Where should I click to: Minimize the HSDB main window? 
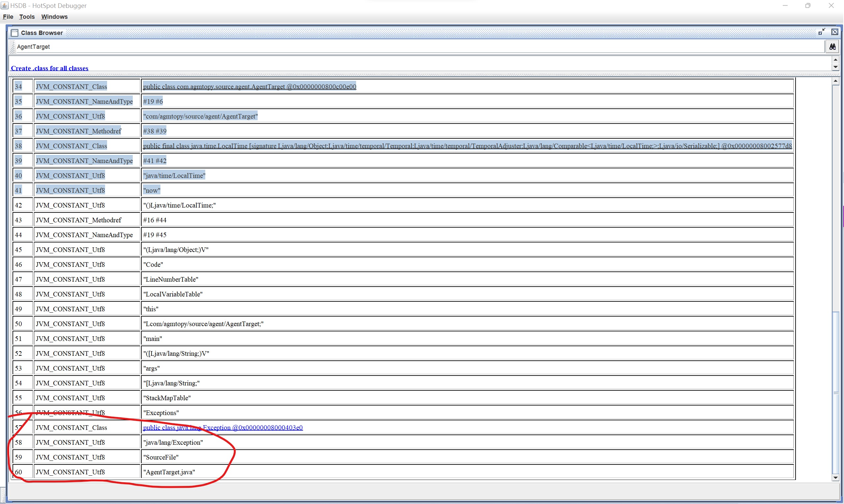click(785, 6)
